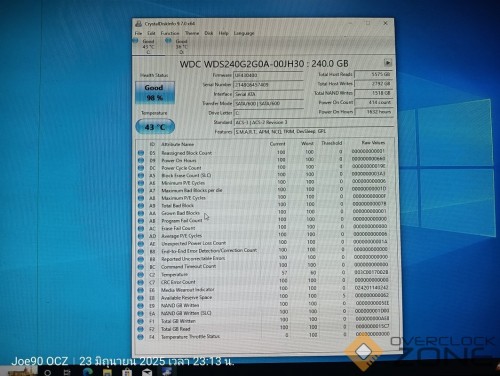This screenshot has height=376, width=500.
Task: Click the Serial Number field
Action: [268, 85]
